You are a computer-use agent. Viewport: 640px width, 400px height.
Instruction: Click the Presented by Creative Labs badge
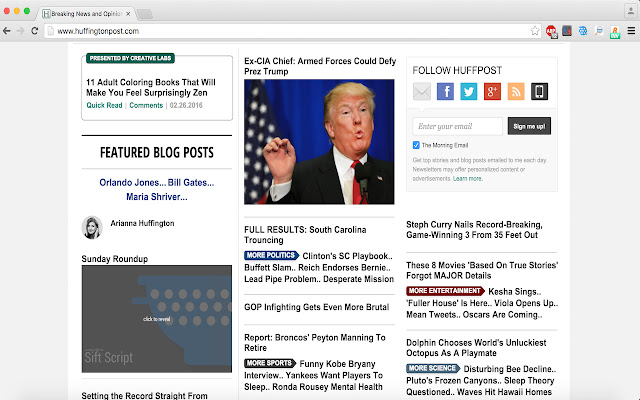pyautogui.click(x=130, y=58)
